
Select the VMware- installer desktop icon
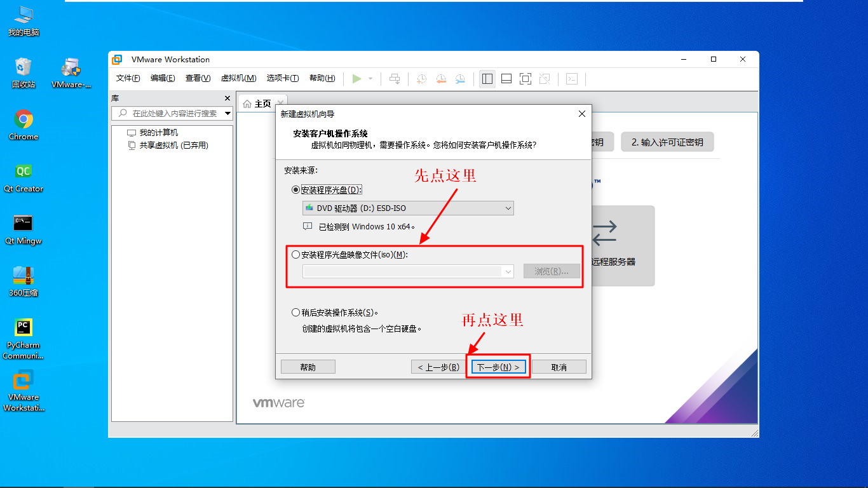71,73
